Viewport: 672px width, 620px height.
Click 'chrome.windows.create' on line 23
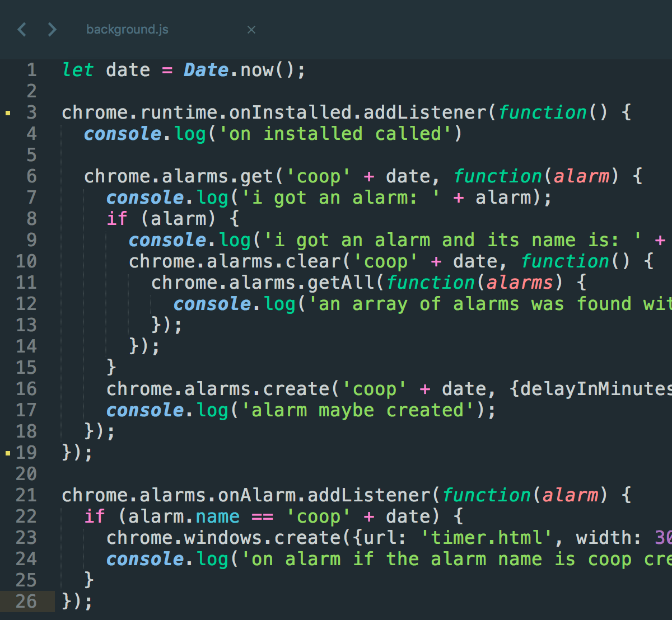223,538
